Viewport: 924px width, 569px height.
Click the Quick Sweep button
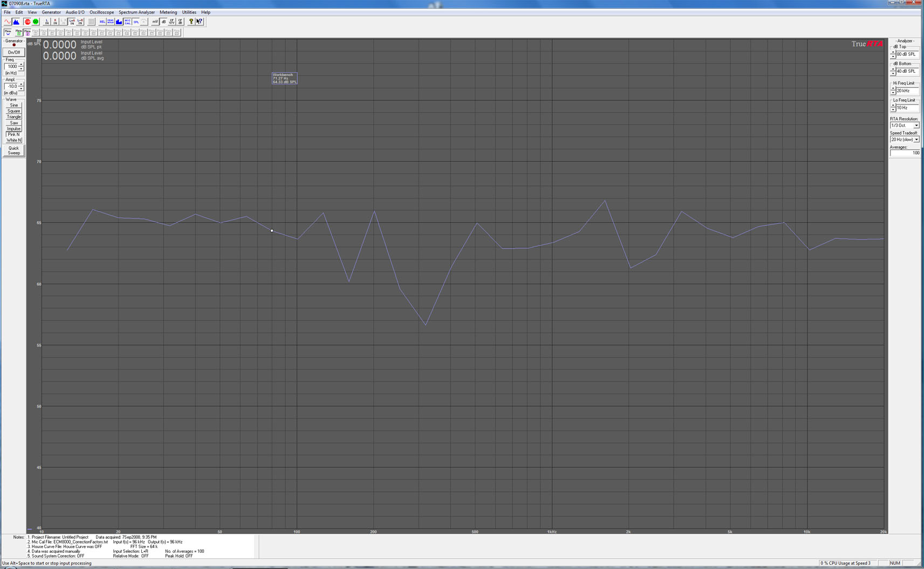13,150
